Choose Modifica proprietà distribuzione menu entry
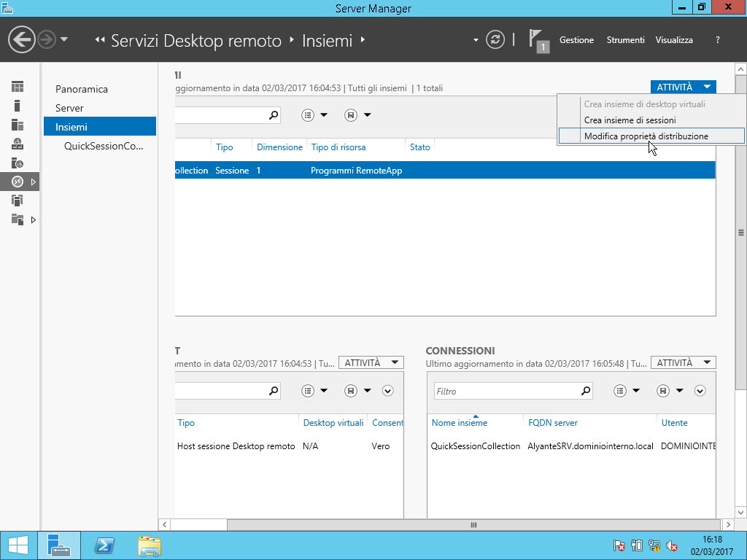 pyautogui.click(x=646, y=136)
